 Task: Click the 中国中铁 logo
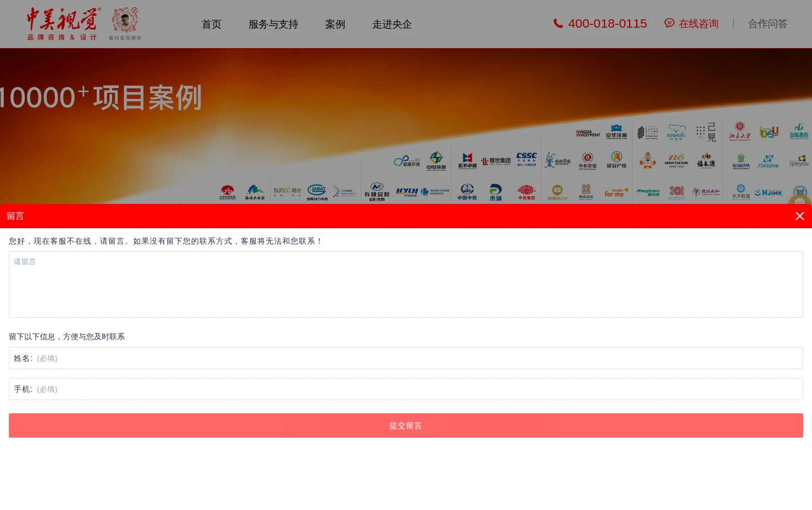pyautogui.click(x=467, y=192)
